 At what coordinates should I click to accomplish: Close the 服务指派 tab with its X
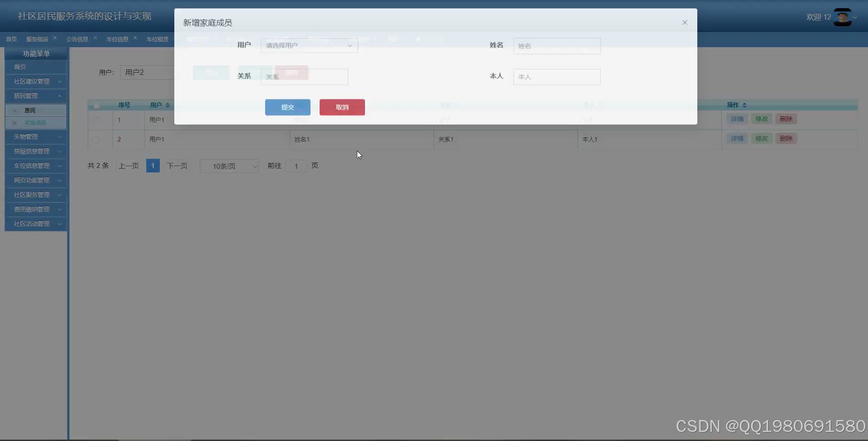pyautogui.click(x=55, y=38)
